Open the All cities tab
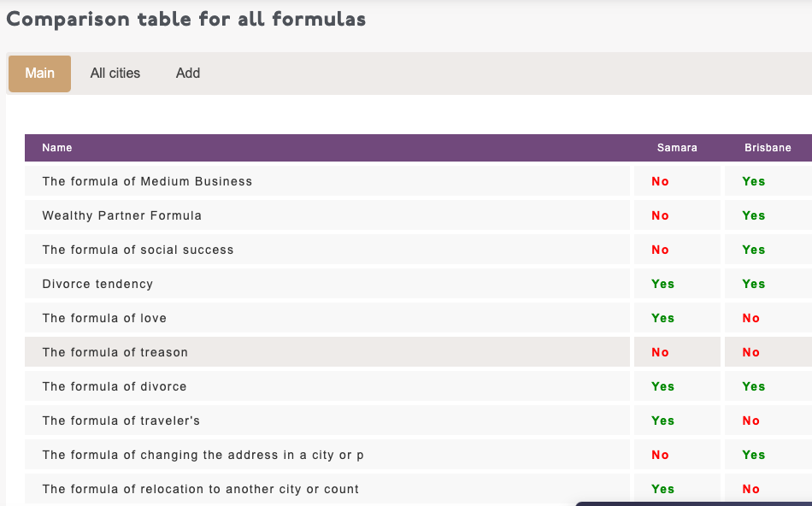Image resolution: width=812 pixels, height=506 pixels. click(x=115, y=74)
